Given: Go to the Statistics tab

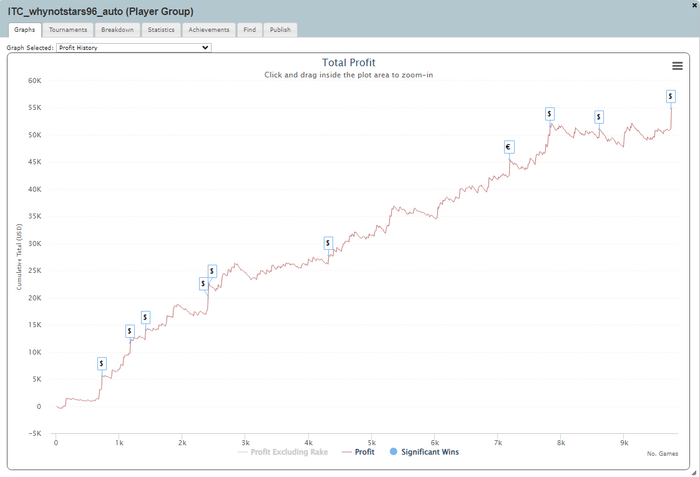Looking at the screenshot, I should 161,30.
